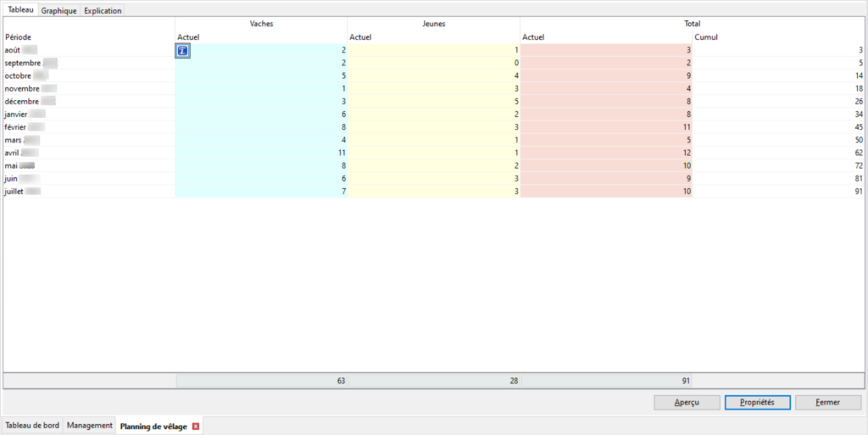Select the Planning de vêlage bottom tab

point(153,426)
